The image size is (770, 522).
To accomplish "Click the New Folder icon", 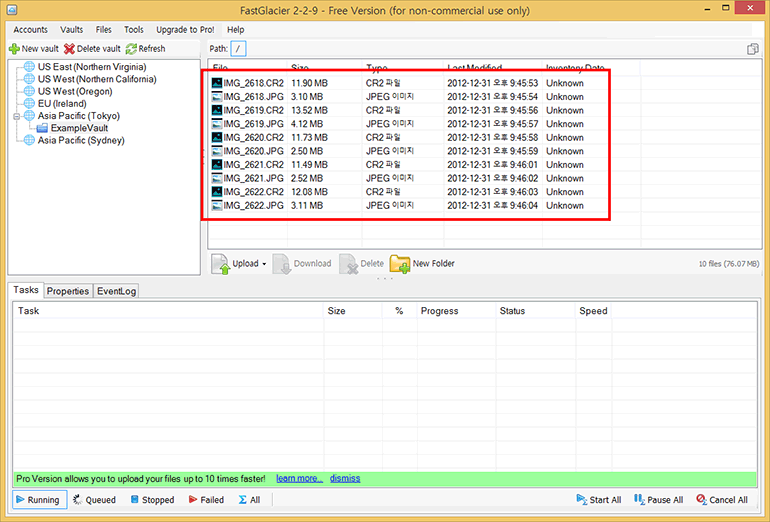I will click(x=400, y=264).
